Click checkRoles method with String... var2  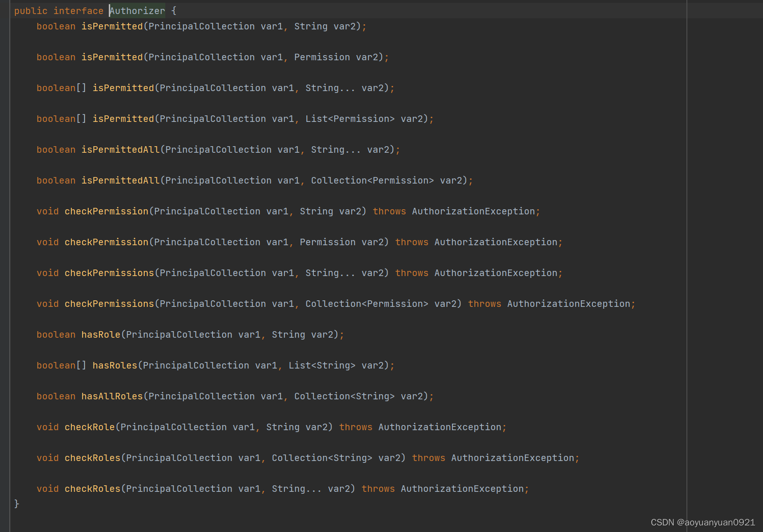[x=92, y=489]
